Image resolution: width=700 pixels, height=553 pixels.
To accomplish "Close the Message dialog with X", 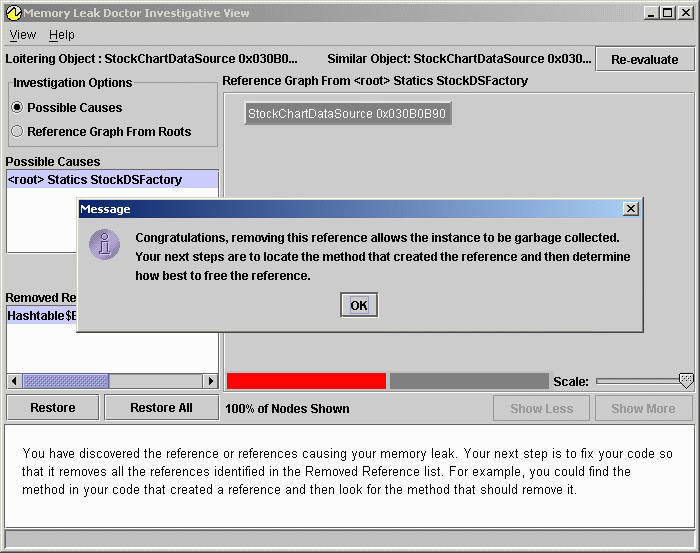I will 630,209.
